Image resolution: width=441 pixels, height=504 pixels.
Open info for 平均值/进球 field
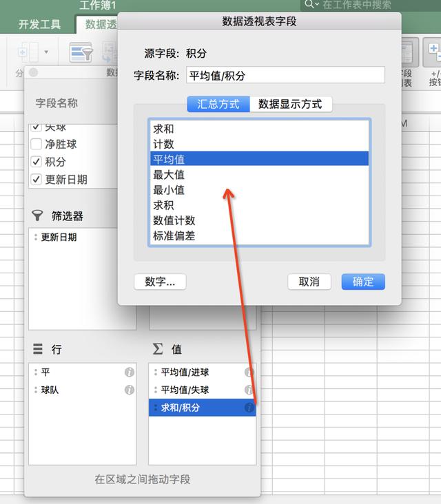249,372
